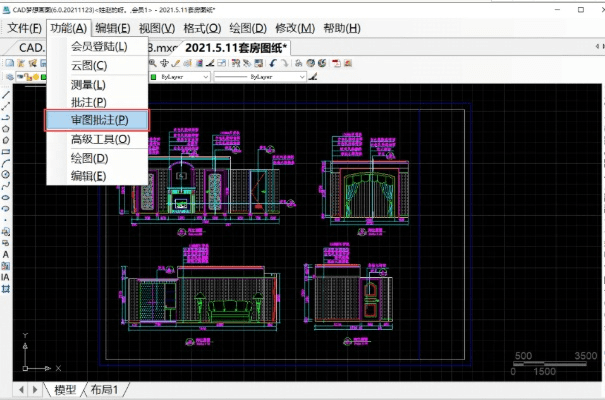The height and width of the screenshot is (400, 605).
Task: Click the Pan hand icon in toolbar
Action: 163,63
